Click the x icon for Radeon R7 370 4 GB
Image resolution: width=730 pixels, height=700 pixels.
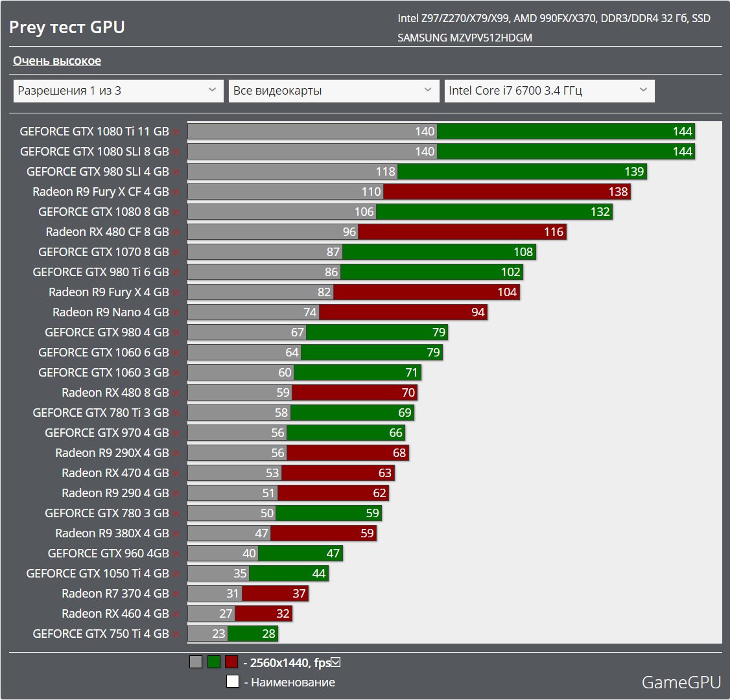point(176,594)
